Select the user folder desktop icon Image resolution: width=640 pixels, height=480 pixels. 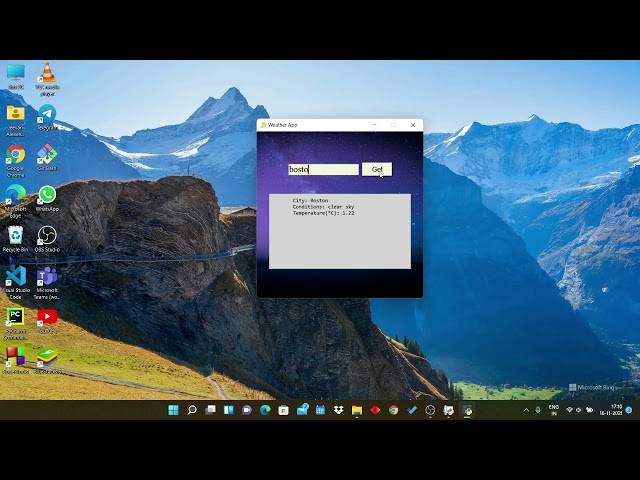16,121
